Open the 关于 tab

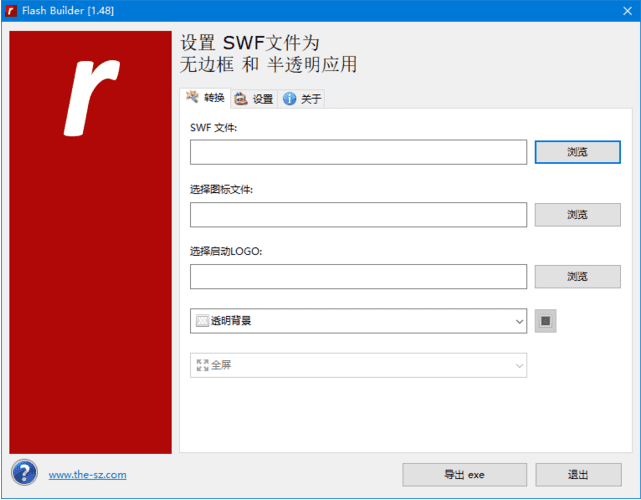303,99
